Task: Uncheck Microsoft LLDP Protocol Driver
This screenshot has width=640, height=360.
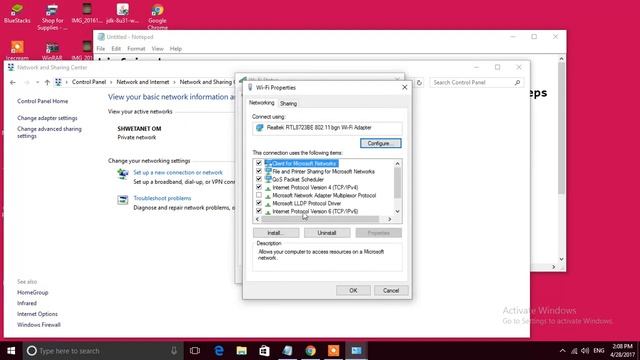Action: 259,203
